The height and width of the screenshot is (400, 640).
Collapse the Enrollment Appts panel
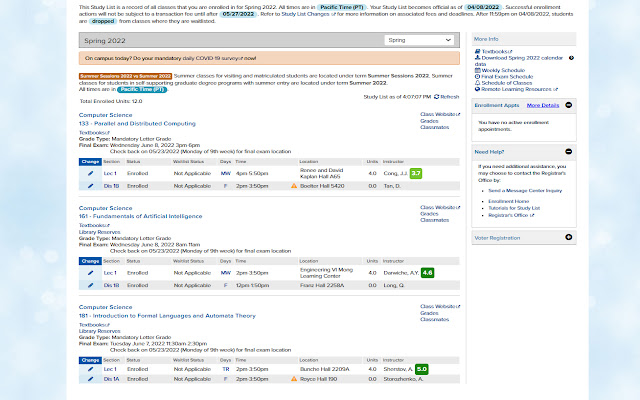coord(568,104)
